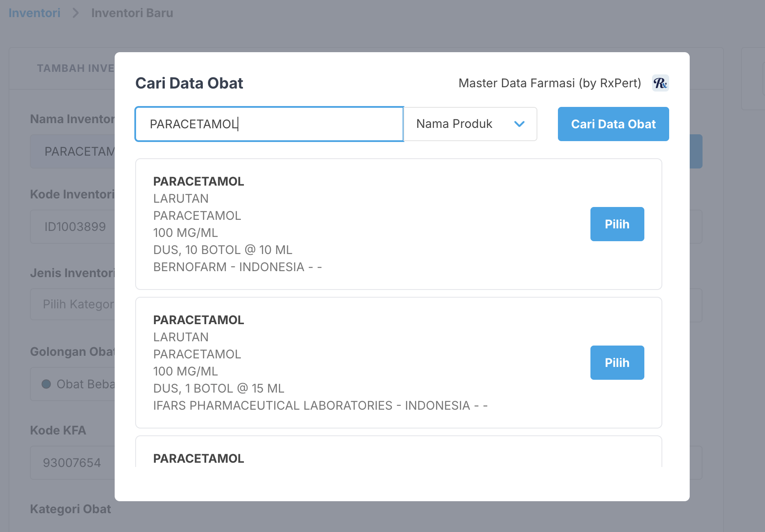Select the TAMBAH INVE tab header

[75, 68]
